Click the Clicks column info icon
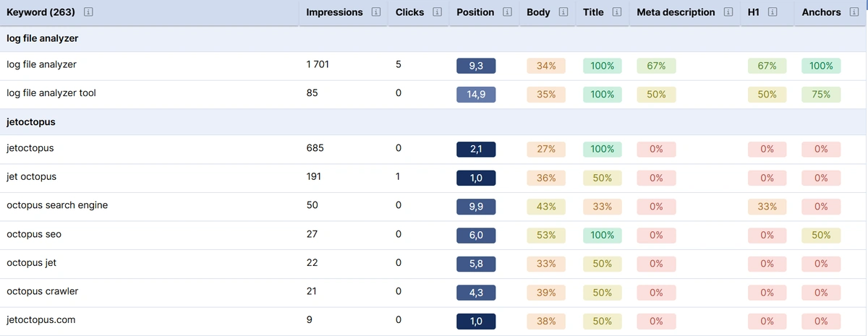This screenshot has width=868, height=336. coord(437,12)
